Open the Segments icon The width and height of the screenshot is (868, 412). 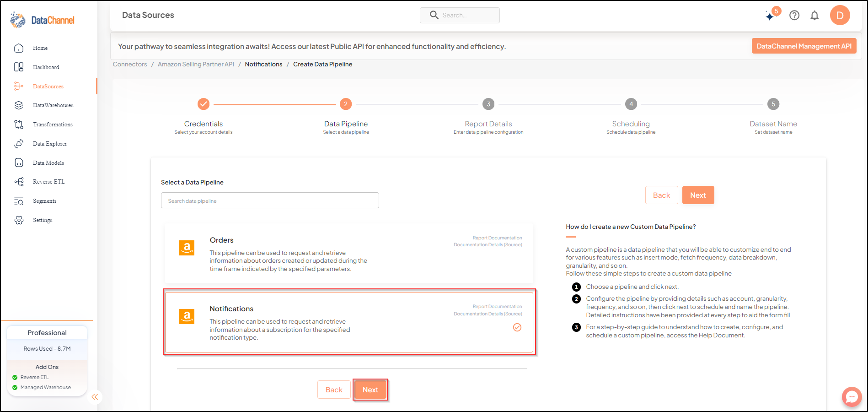click(x=19, y=201)
